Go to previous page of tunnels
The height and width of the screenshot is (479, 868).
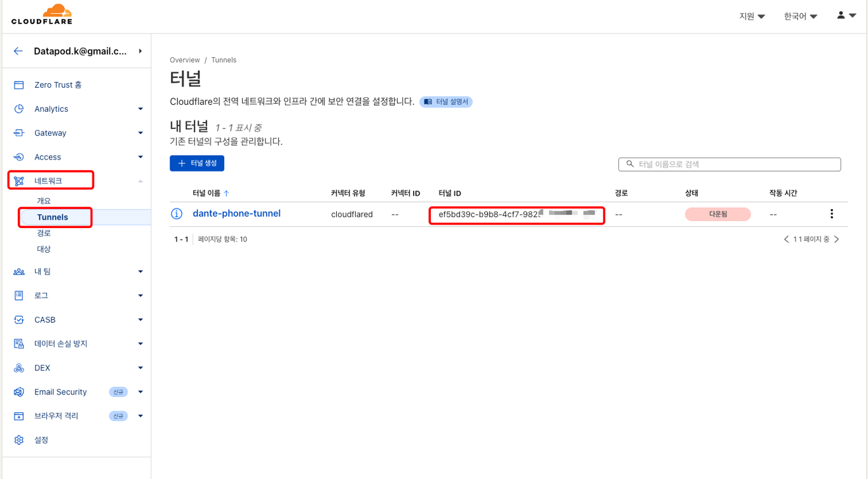tap(787, 239)
